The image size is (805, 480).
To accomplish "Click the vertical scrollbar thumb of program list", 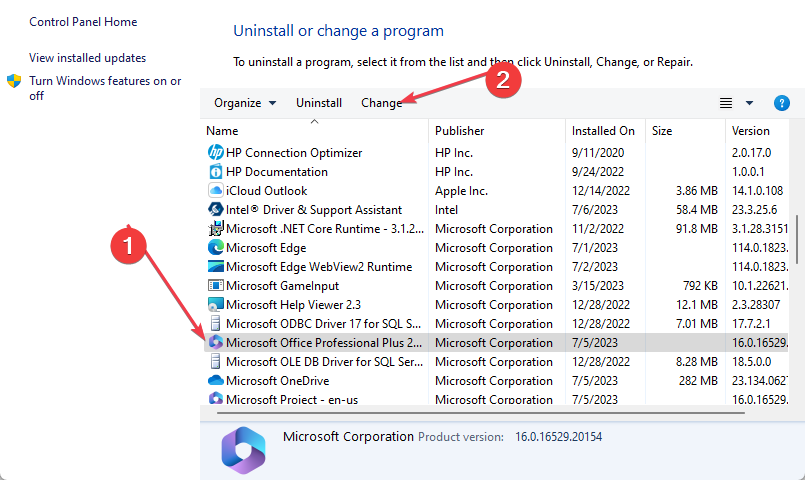I will tap(797, 240).
